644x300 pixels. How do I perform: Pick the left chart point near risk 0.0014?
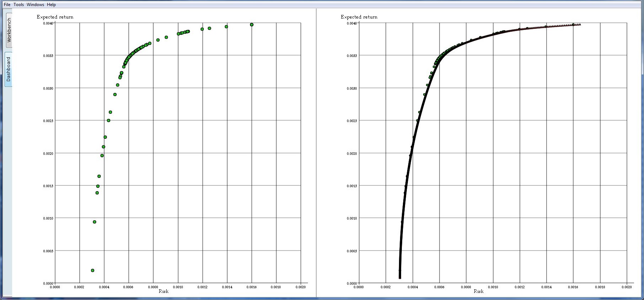coord(226,27)
